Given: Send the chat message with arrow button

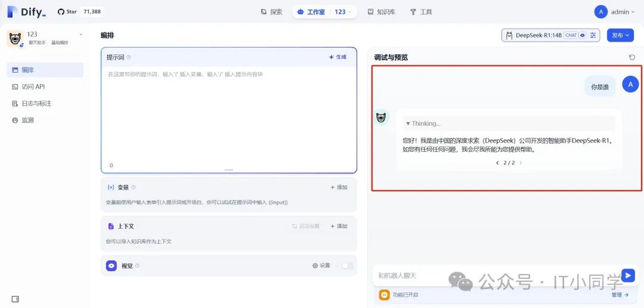Looking at the screenshot, I should pos(628,275).
